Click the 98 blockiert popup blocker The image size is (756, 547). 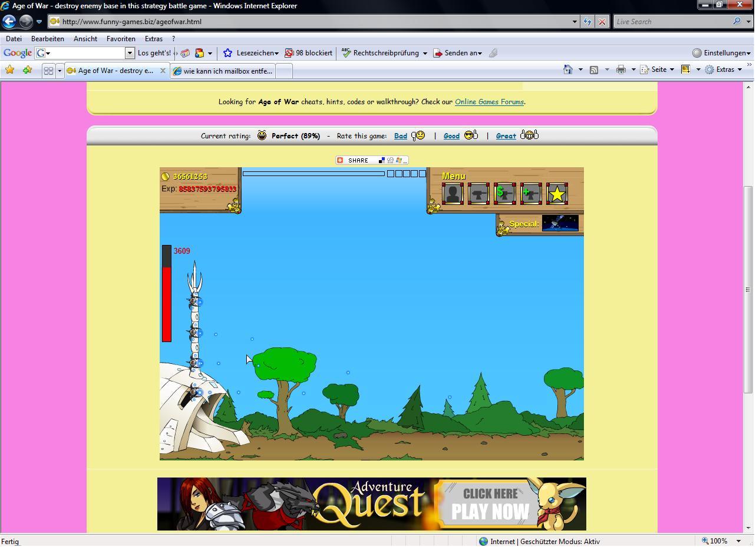[308, 53]
